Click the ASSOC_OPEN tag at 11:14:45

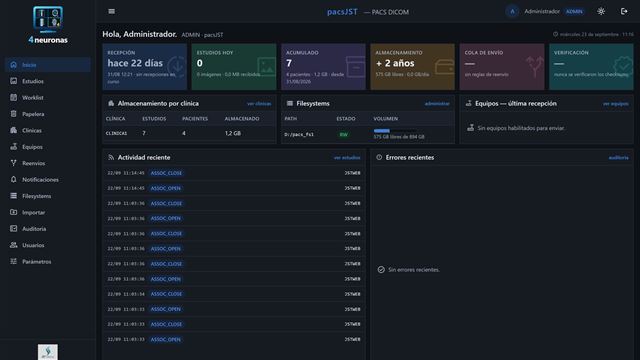(166, 188)
